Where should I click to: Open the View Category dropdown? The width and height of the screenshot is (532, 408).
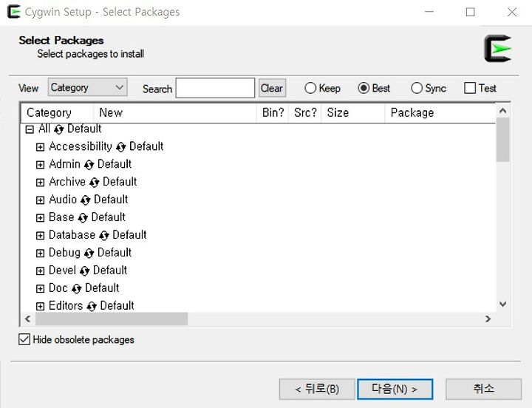pos(87,87)
